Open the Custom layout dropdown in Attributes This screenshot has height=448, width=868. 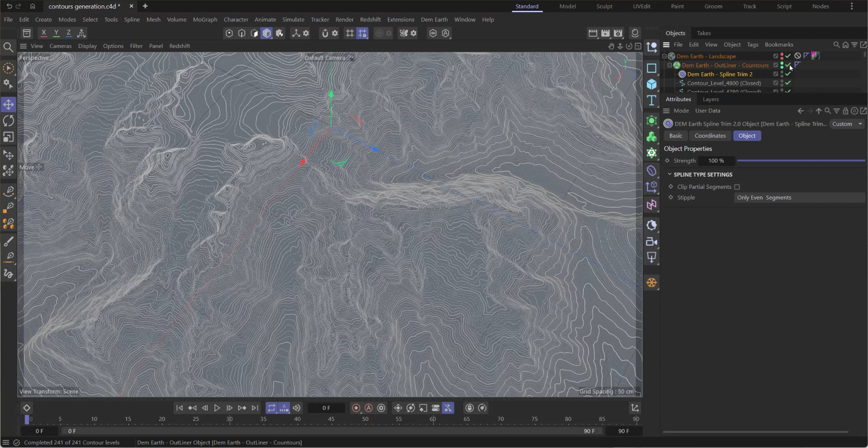[x=847, y=124]
